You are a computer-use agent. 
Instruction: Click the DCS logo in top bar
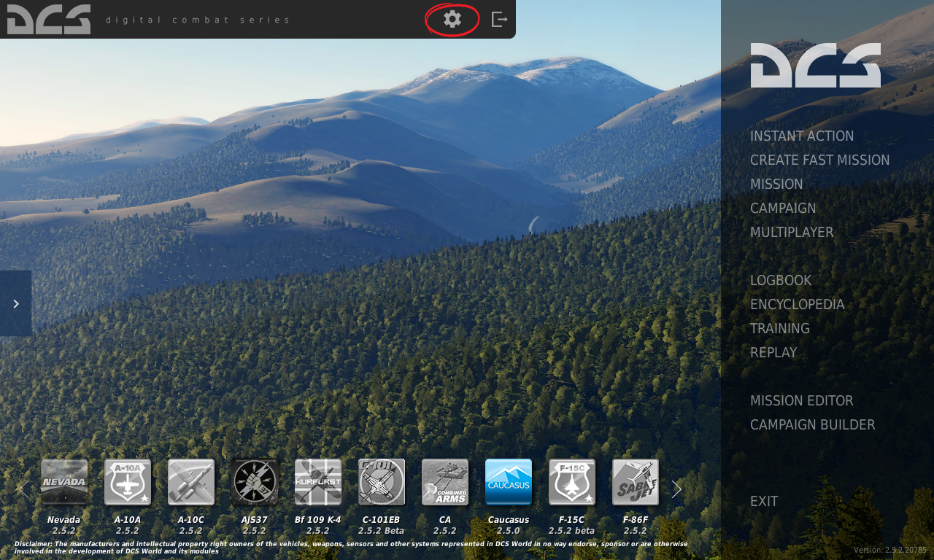coord(49,19)
